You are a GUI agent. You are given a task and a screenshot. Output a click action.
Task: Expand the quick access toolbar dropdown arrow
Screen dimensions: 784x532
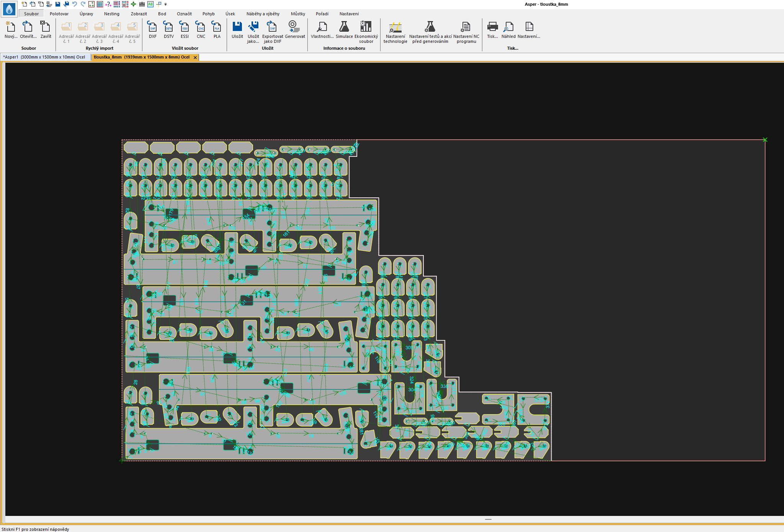click(x=166, y=4)
